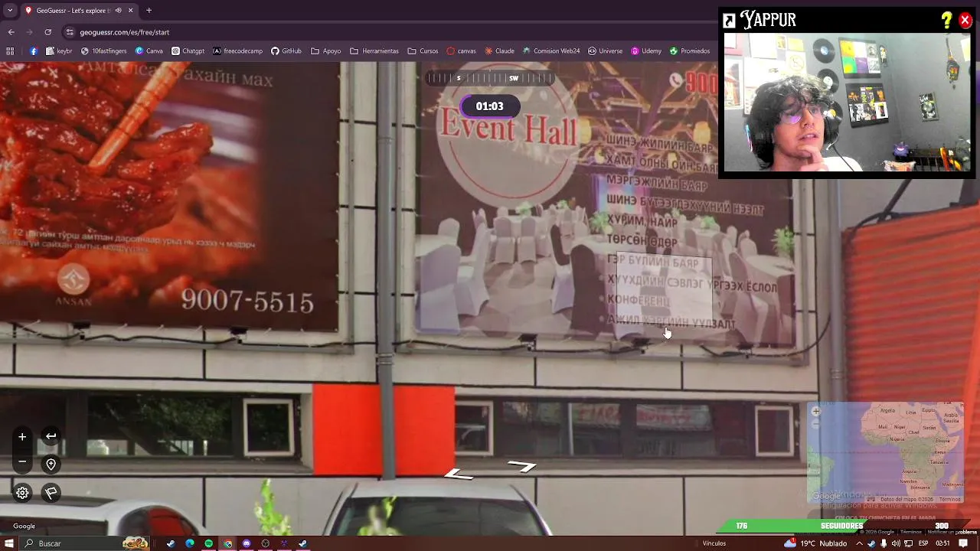Open the guess mini-map
Viewport: 980px width, 551px height.
885,453
